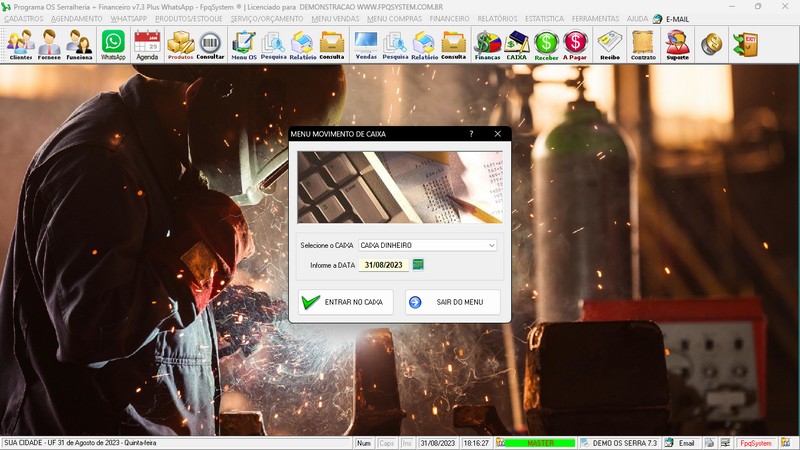800x450 pixels.
Task: Open the CAIXA toolbar icon
Action: pos(516,45)
